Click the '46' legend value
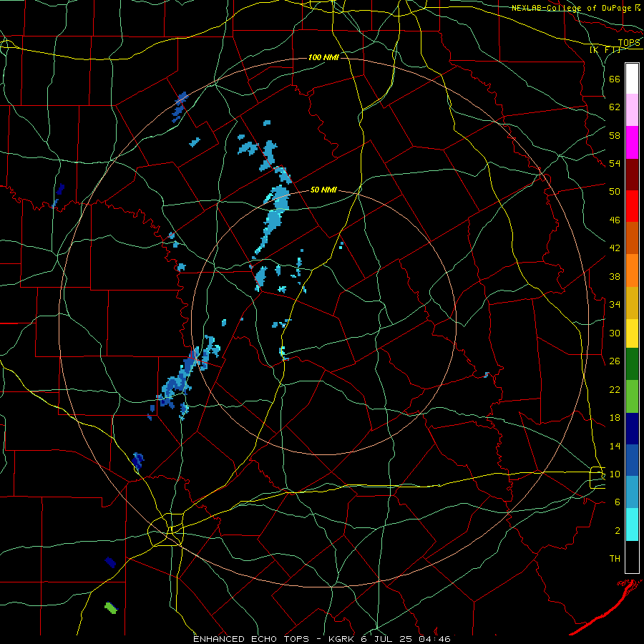 (615, 220)
